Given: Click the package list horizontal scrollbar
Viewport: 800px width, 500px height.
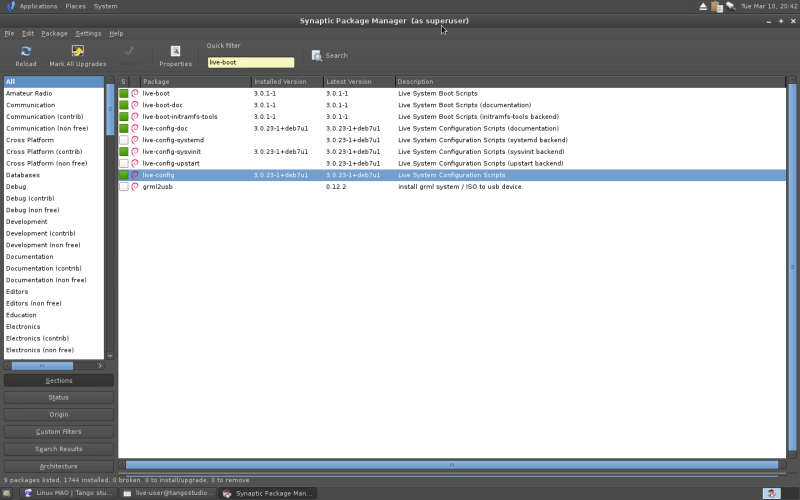Looking at the screenshot, I should tap(452, 465).
